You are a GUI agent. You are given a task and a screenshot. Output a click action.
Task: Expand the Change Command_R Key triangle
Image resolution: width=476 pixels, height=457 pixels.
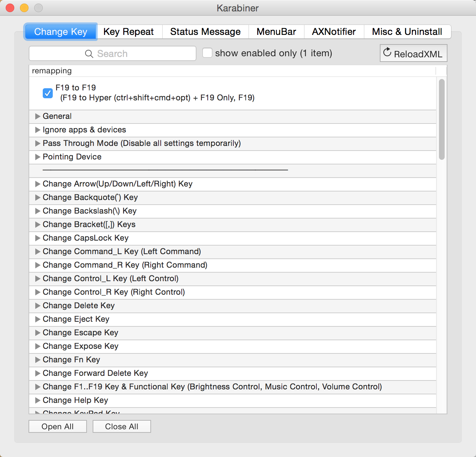tap(37, 265)
